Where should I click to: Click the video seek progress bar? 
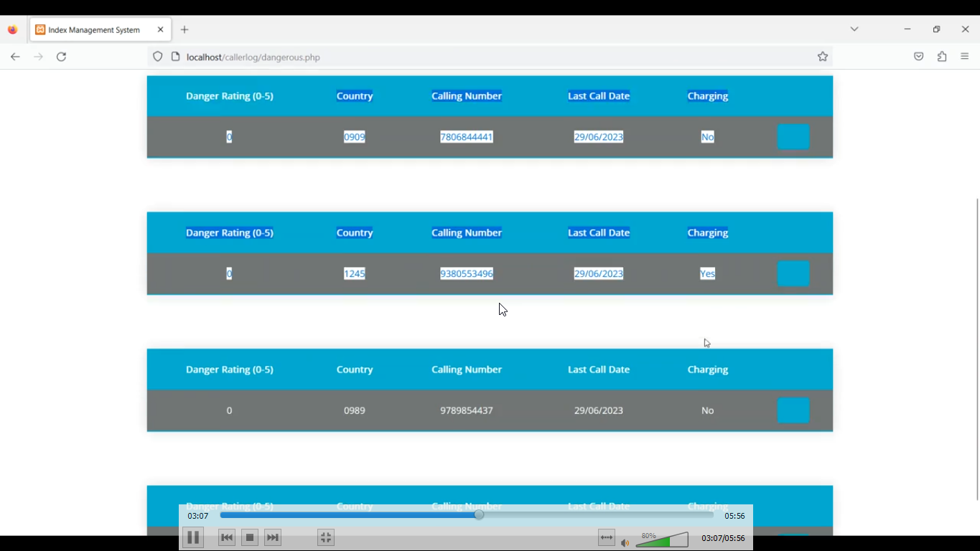[x=467, y=515]
